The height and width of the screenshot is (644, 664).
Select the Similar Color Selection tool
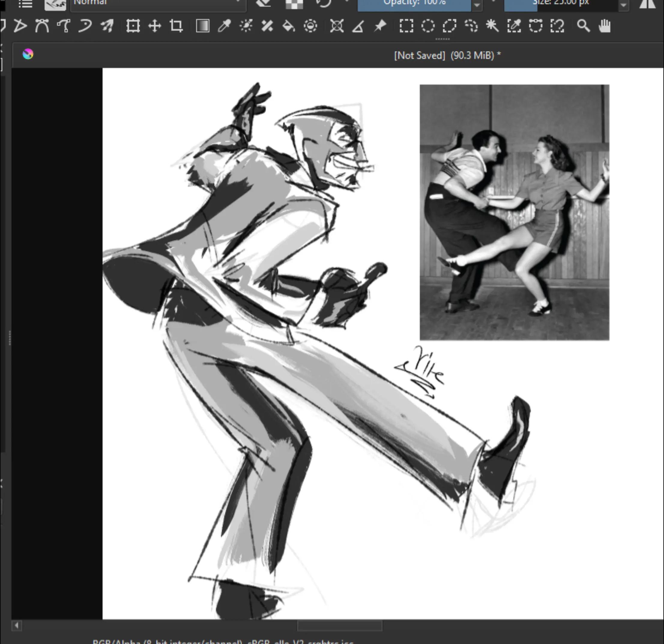[x=514, y=26]
